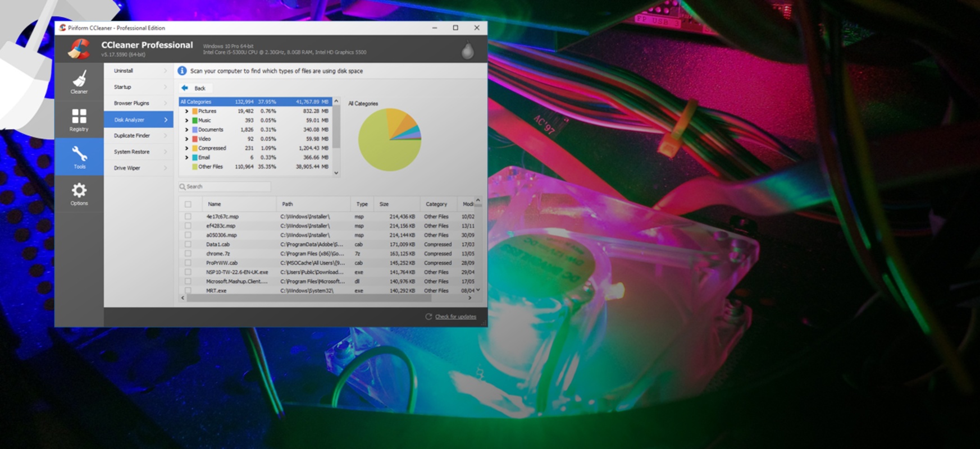Click the title bar CCleaner icon
980x449 pixels.
click(62, 28)
